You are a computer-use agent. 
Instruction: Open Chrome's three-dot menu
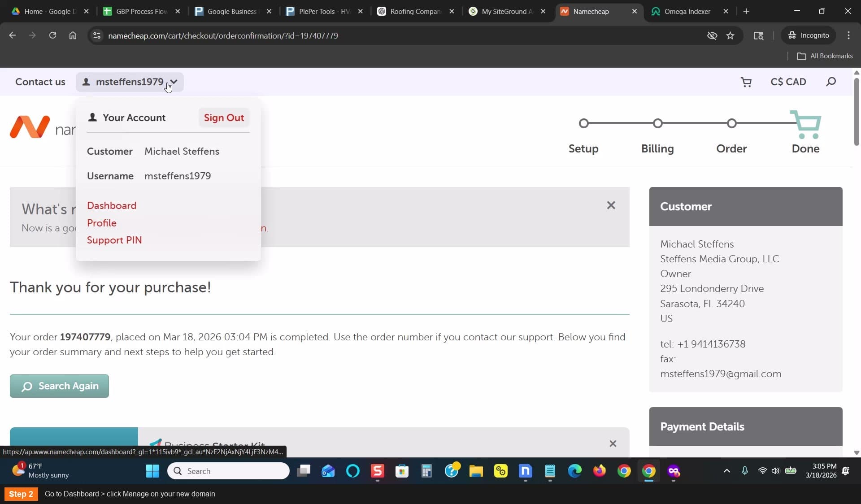click(x=848, y=35)
